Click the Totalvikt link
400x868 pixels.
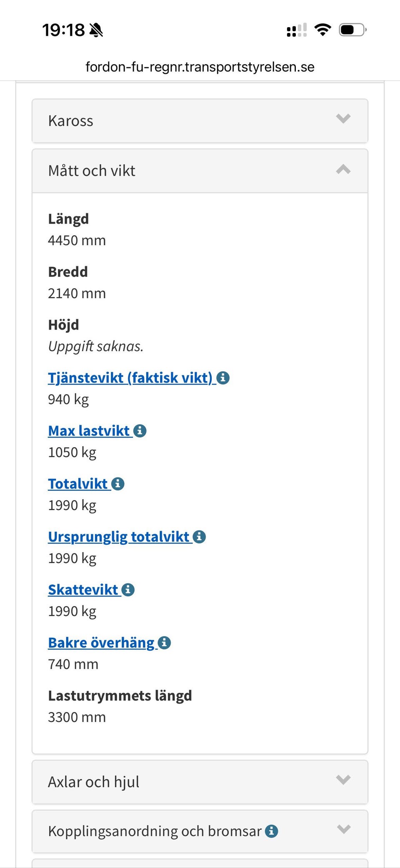tap(78, 484)
